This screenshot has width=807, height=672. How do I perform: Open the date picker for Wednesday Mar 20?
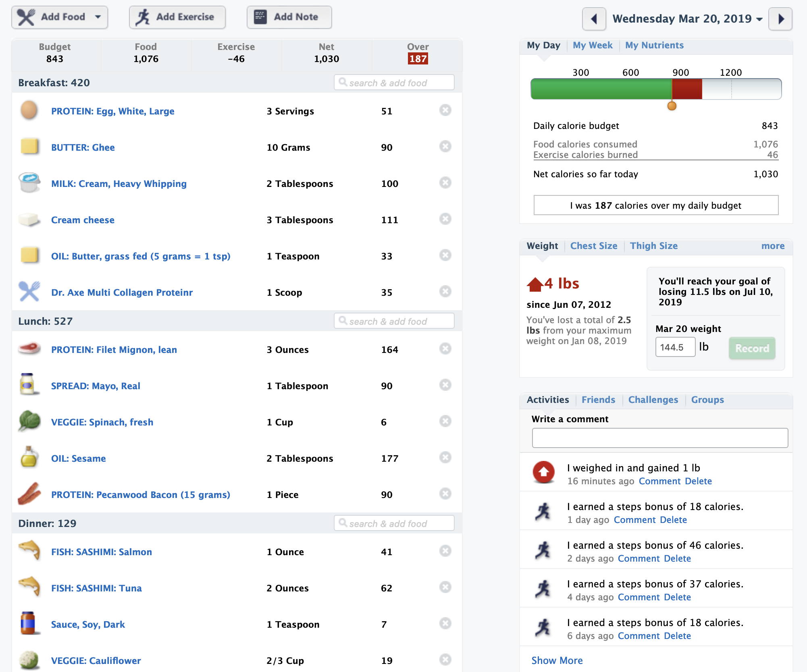click(688, 19)
